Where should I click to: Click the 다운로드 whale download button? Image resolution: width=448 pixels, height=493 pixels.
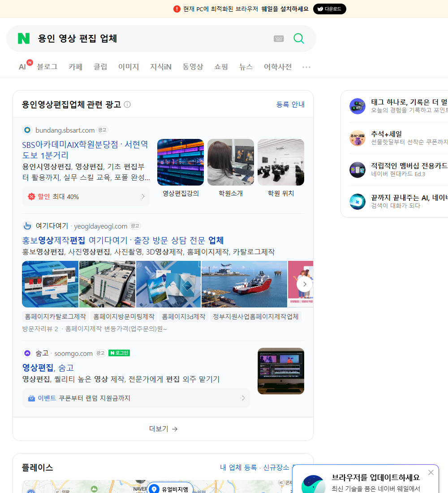point(329,9)
